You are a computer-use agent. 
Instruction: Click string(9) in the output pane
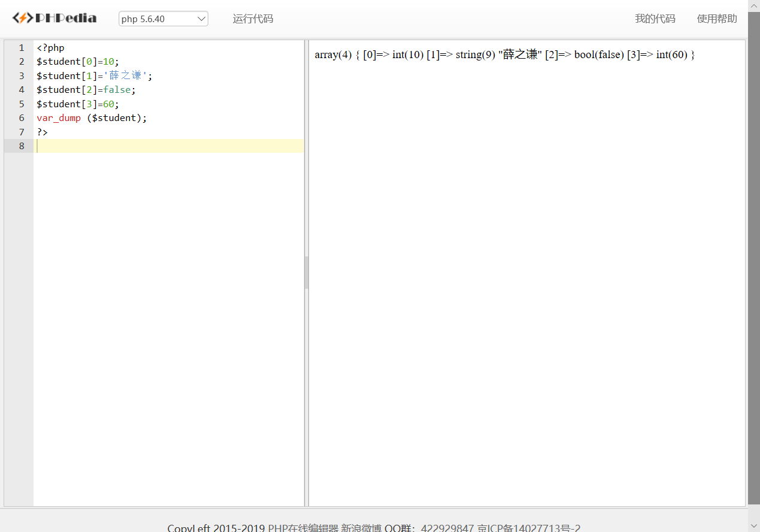(476, 55)
